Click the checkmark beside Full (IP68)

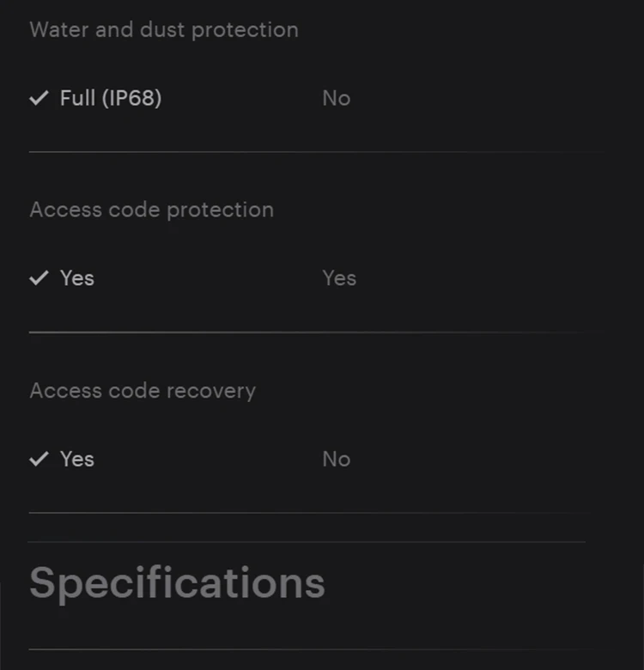click(x=39, y=98)
